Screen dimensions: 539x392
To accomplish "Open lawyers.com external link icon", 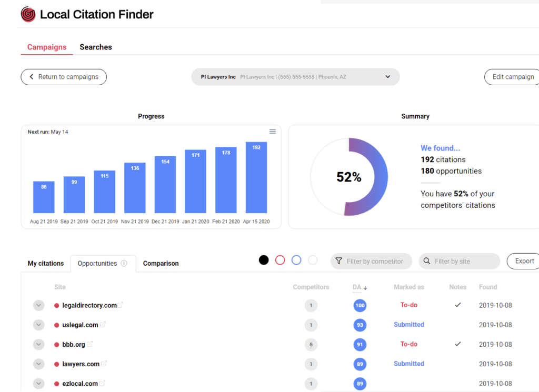I will coord(104,364).
